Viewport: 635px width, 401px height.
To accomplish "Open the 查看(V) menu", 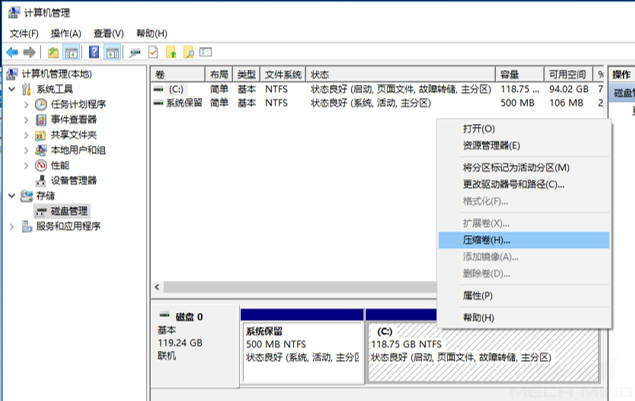I will click(x=109, y=33).
